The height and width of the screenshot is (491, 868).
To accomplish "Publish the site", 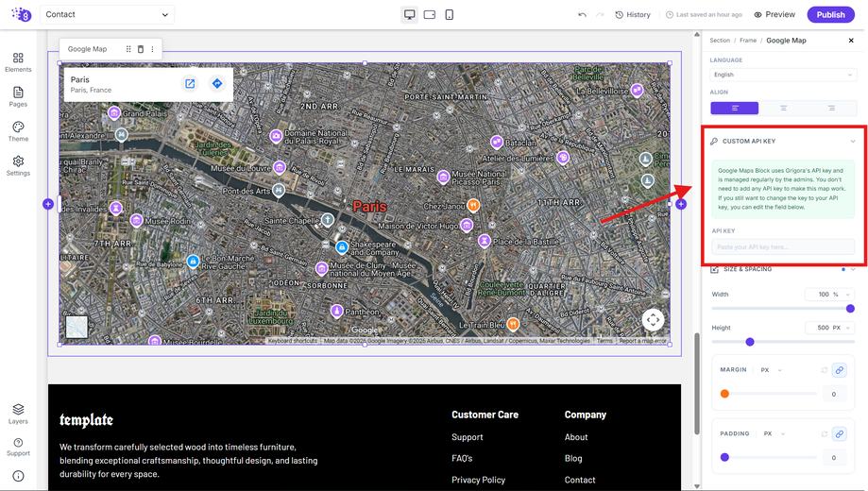I will coord(831,14).
